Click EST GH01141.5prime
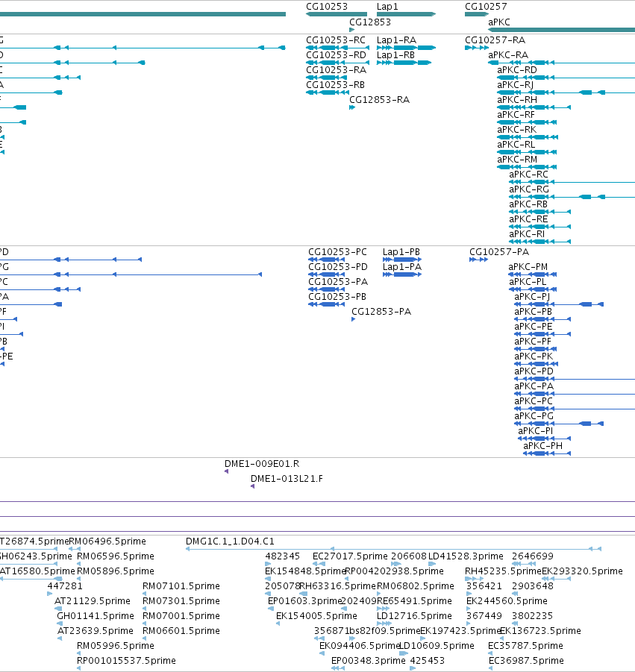635x672 pixels. point(96,616)
